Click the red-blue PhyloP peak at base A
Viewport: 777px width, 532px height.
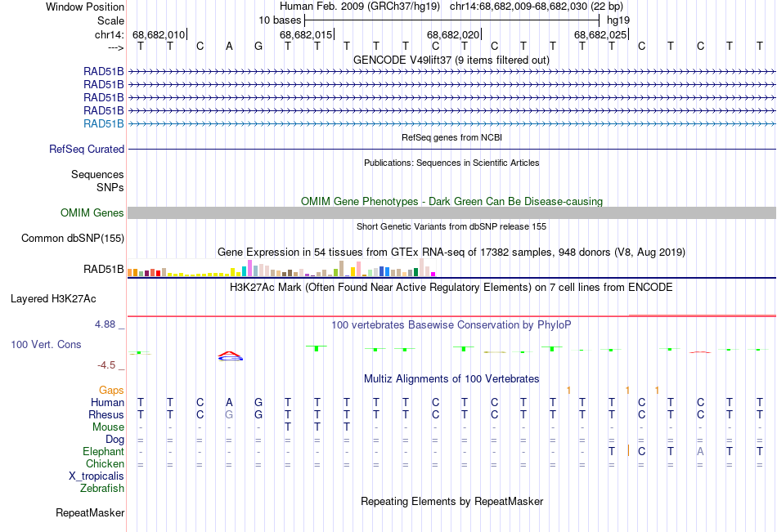[x=230, y=355]
